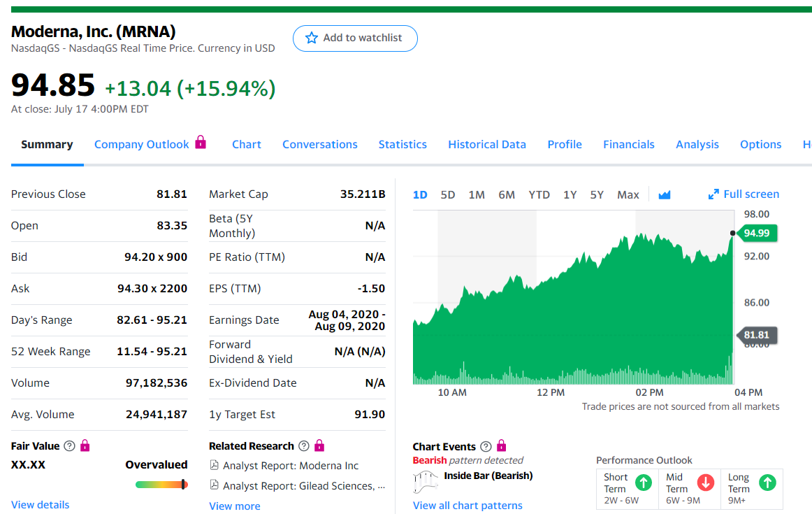Select the 1Y chart range
The width and height of the screenshot is (812, 514).
tap(570, 195)
